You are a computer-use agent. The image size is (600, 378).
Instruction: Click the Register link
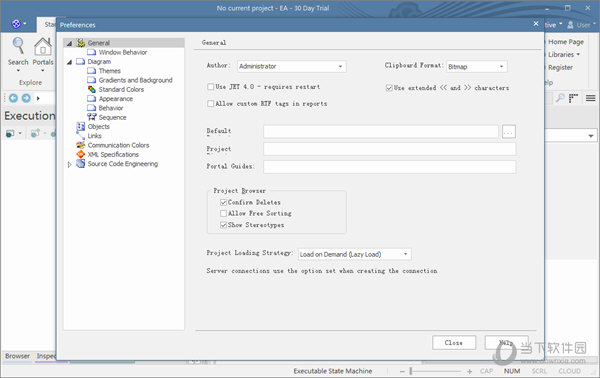[x=560, y=68]
